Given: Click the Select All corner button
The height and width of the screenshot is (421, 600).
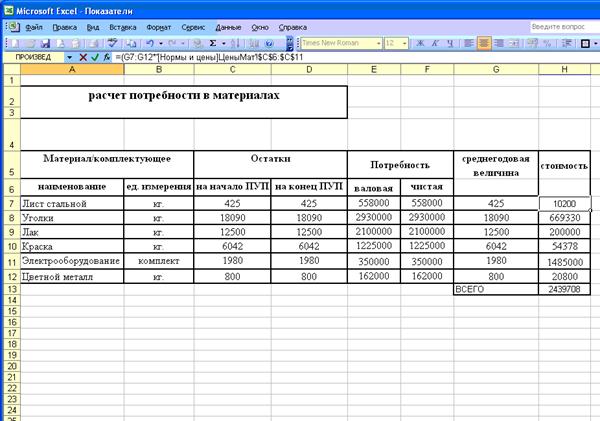Looking at the screenshot, I should (12, 69).
